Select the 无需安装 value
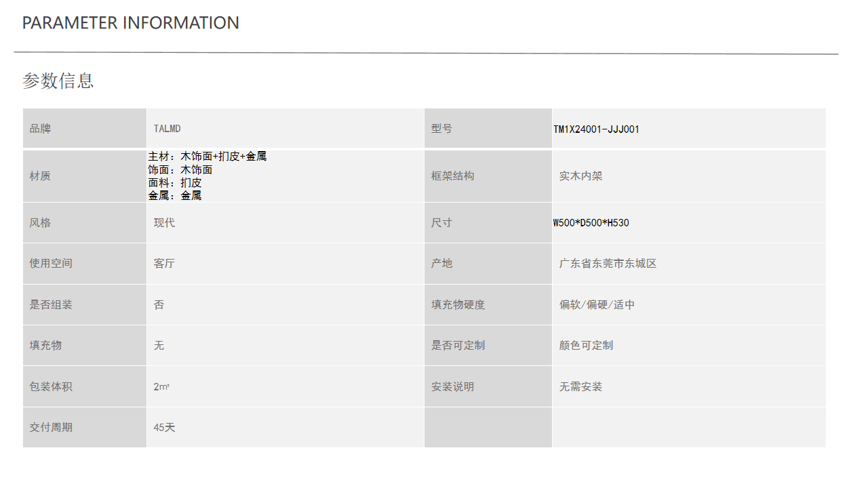This screenshot has height=488, width=868. pyautogui.click(x=581, y=387)
